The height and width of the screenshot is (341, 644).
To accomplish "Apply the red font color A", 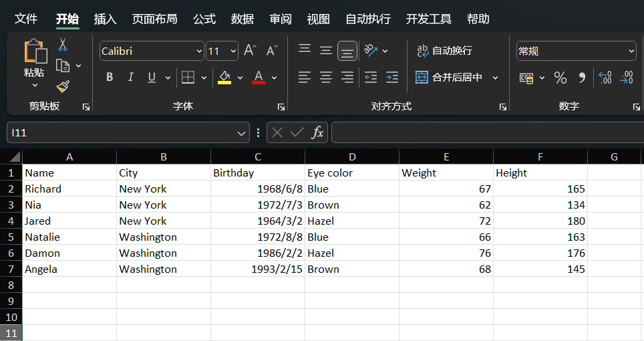I will 259,78.
